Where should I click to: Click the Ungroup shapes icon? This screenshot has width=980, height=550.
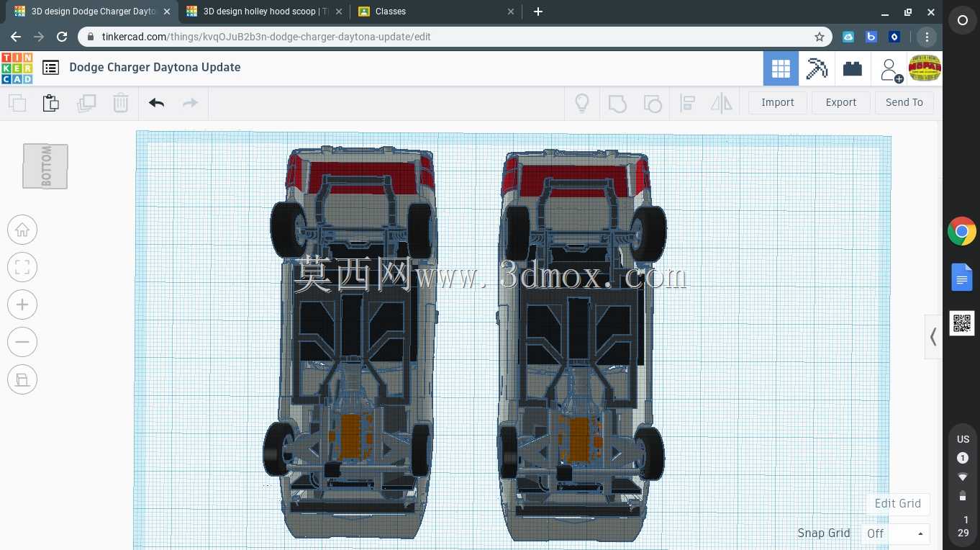click(x=652, y=103)
